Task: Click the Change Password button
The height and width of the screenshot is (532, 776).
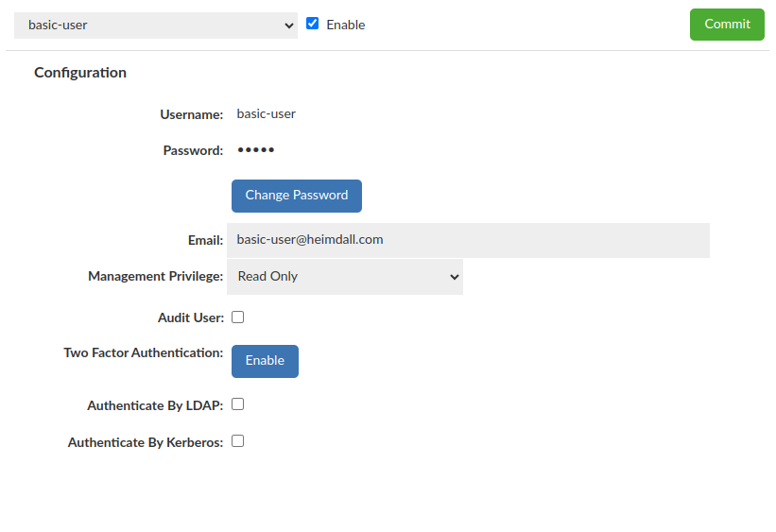Action: tap(296, 196)
